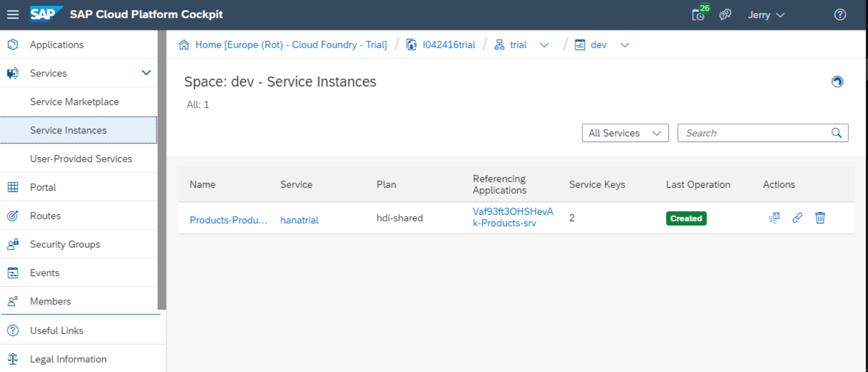Screen dimensions: 868x372
Task: Click the hdi-shared plan cell
Action: coord(400,218)
